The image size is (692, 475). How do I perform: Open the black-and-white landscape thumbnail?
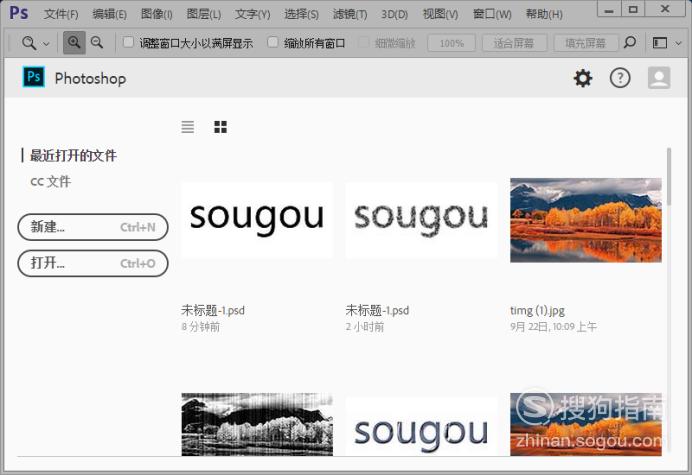(257, 424)
